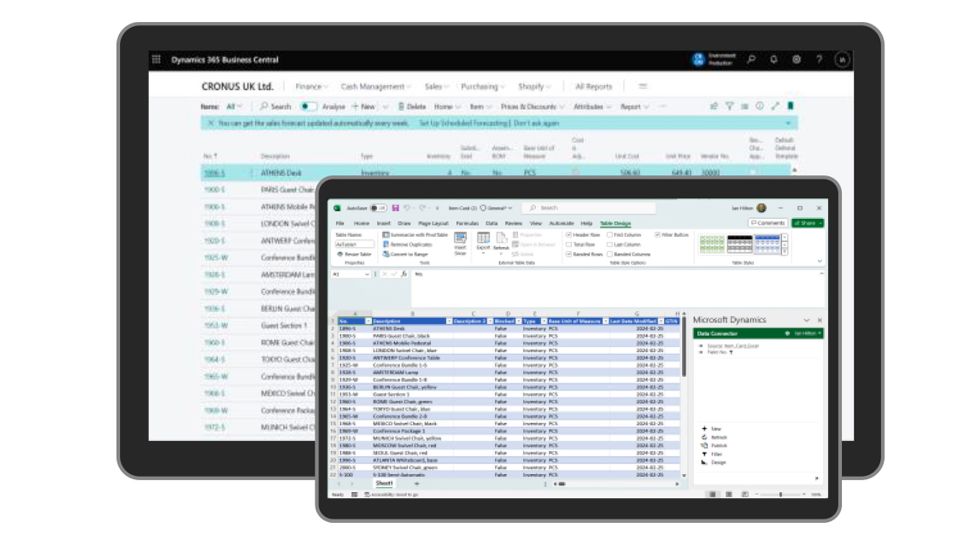Click Refresh in the Microsoft Dynamics pane
Screen dimensions: 980x544
coord(714,437)
